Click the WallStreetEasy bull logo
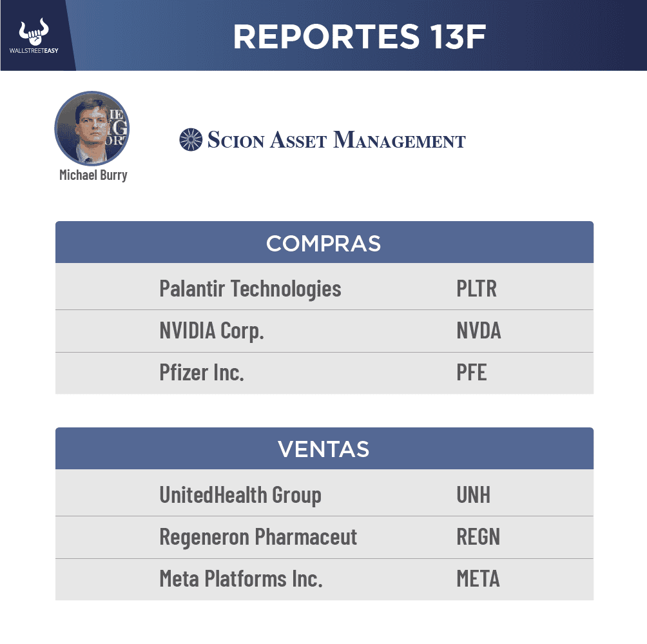647x644 pixels. [34, 34]
